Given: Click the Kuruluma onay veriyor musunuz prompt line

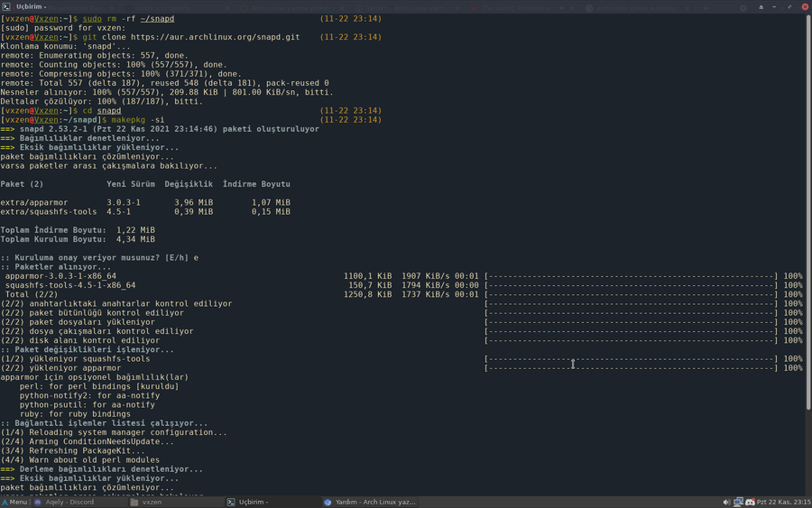Looking at the screenshot, I should click(99, 258).
